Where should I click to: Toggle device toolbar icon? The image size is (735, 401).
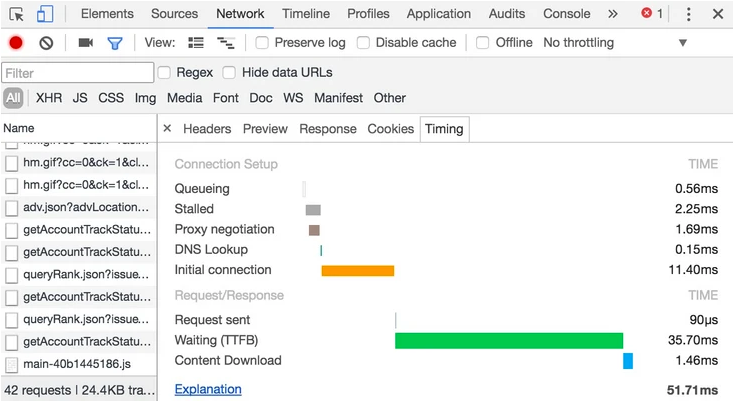tap(45, 14)
